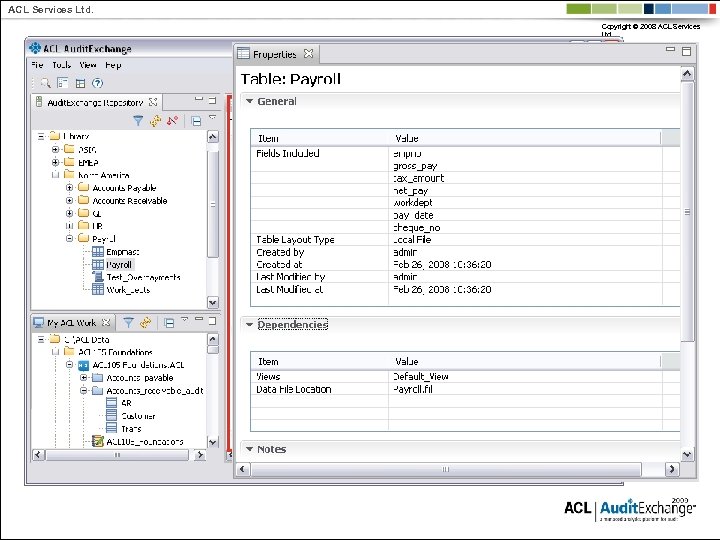Click the Default_View value
Viewport: 720px width, 540px height.
point(421,376)
